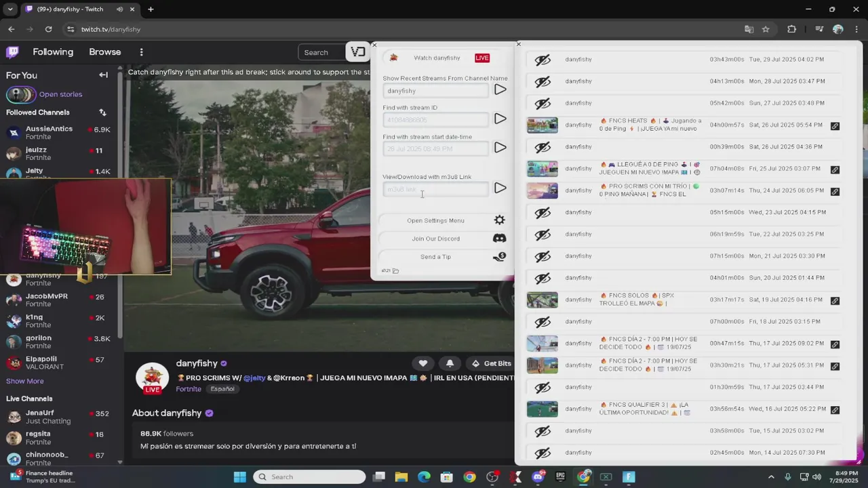Focus the stream ID input field
The image size is (868, 488).
(x=435, y=120)
